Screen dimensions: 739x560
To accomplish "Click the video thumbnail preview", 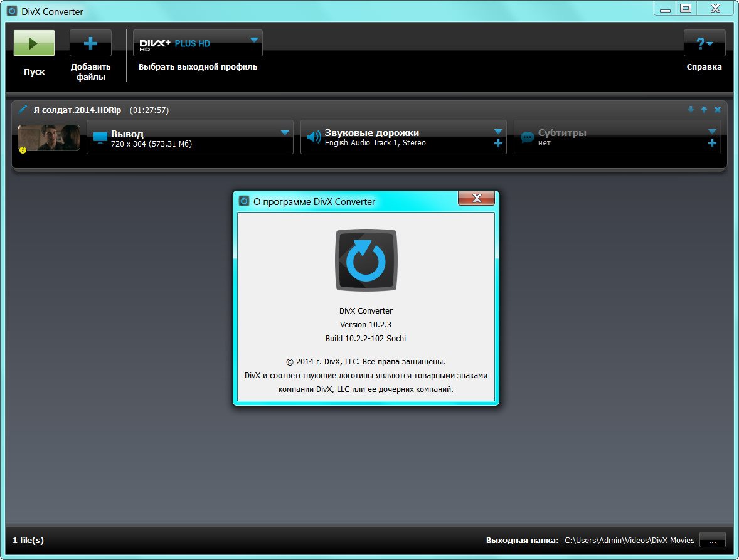I will coord(49,137).
